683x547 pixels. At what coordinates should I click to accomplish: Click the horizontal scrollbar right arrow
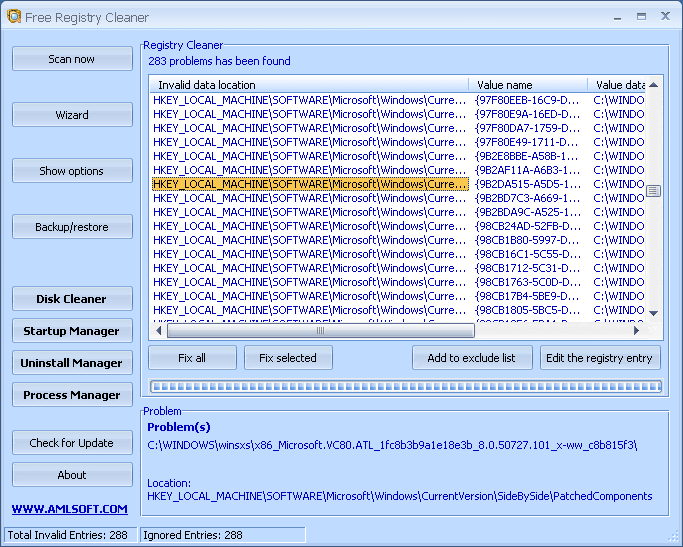(637, 331)
